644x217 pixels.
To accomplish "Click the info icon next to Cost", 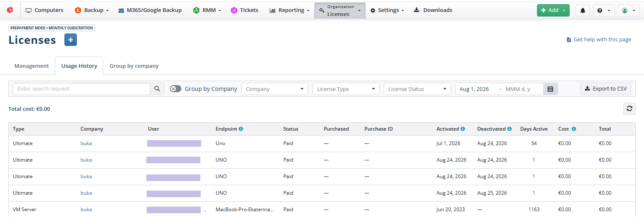I will pyautogui.click(x=574, y=129).
